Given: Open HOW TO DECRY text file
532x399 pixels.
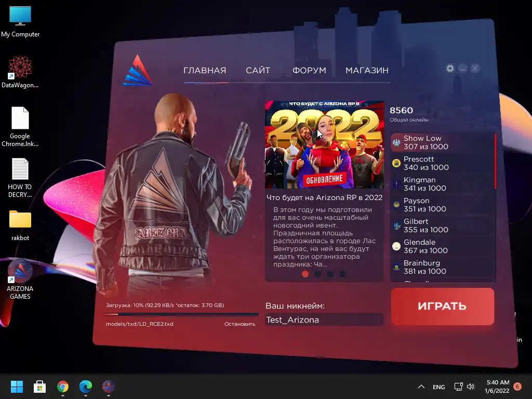Looking at the screenshot, I should coord(20,178).
